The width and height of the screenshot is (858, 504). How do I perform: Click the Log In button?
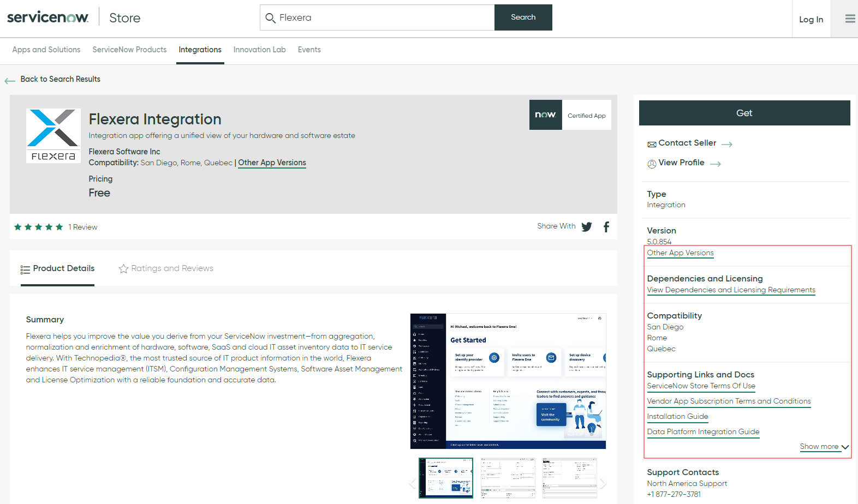tap(811, 20)
